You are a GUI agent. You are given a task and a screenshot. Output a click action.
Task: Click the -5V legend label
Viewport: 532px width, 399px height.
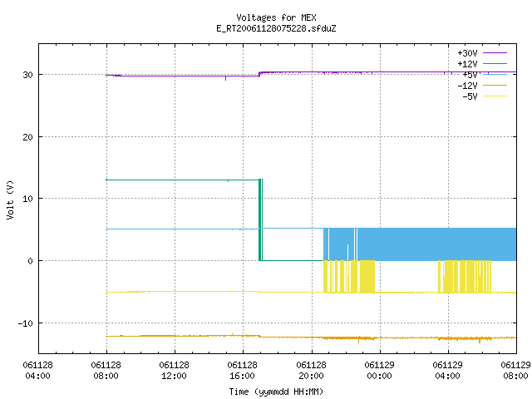470,96
